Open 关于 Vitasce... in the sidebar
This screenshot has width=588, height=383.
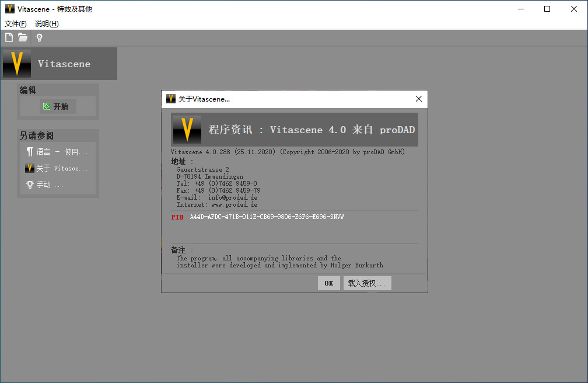pyautogui.click(x=57, y=168)
